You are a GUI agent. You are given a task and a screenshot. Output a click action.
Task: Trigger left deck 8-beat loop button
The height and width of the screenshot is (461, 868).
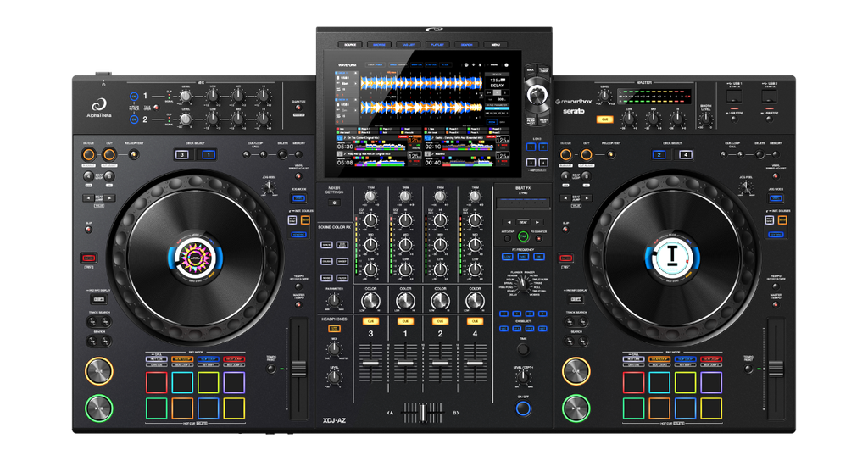(x=109, y=176)
